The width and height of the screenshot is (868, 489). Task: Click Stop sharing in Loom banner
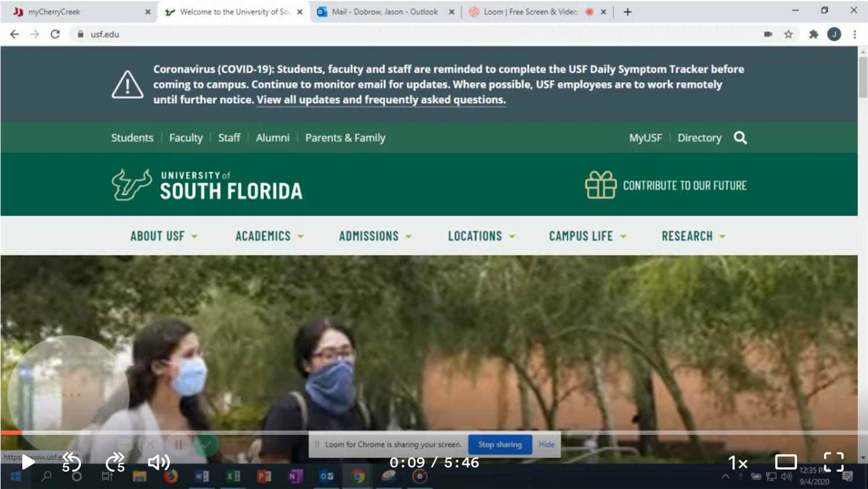point(500,444)
